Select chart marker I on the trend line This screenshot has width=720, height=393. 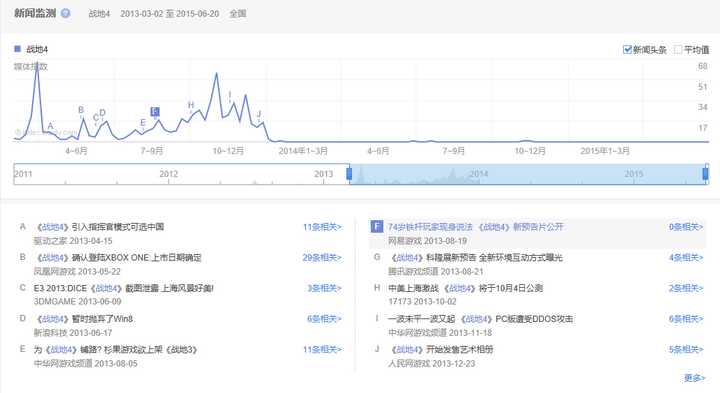[x=230, y=95]
